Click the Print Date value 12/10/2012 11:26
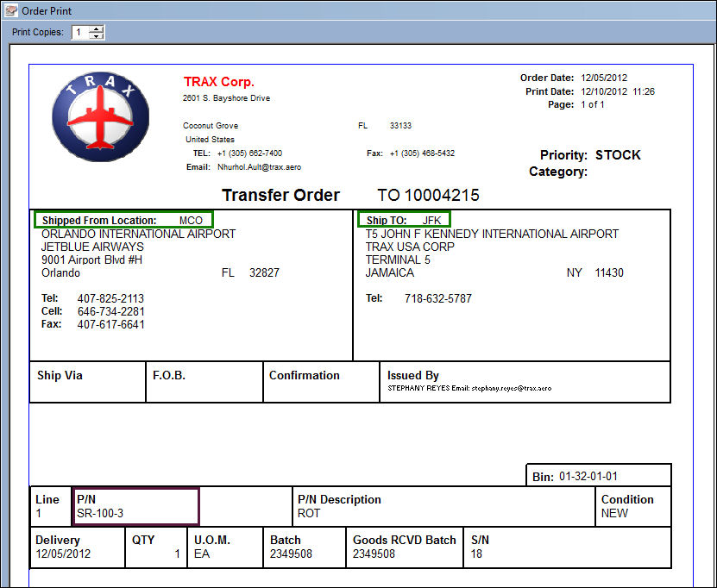This screenshot has width=717, height=588. click(618, 91)
